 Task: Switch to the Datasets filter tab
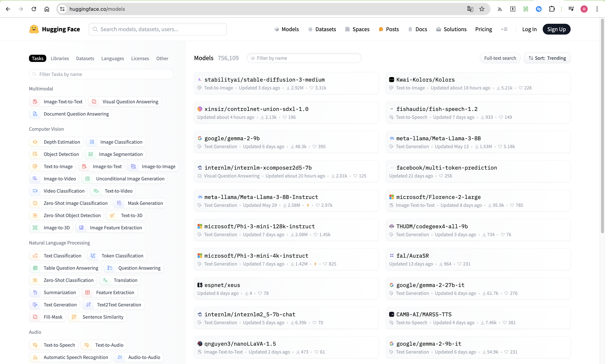pyautogui.click(x=85, y=58)
